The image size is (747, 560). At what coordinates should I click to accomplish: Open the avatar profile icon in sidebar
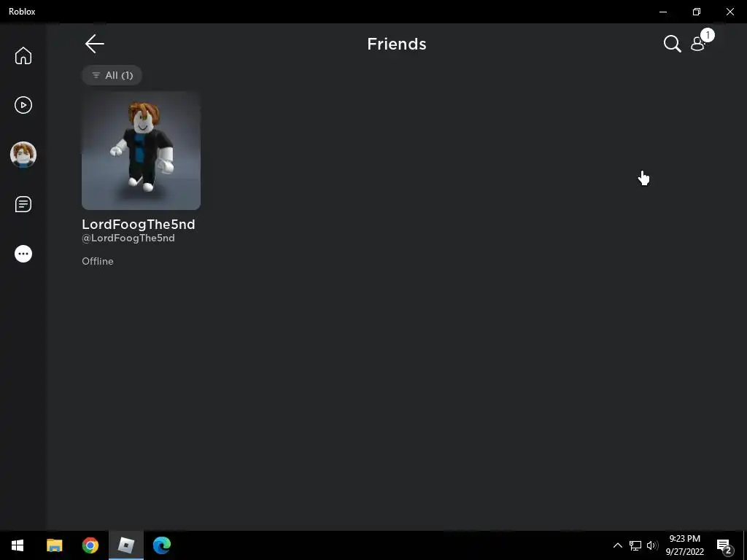click(x=23, y=155)
